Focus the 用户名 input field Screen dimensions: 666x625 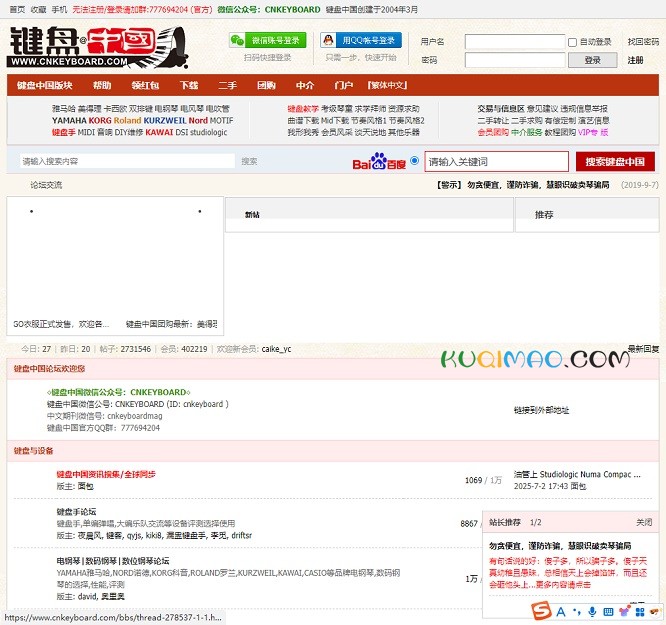tap(515, 42)
